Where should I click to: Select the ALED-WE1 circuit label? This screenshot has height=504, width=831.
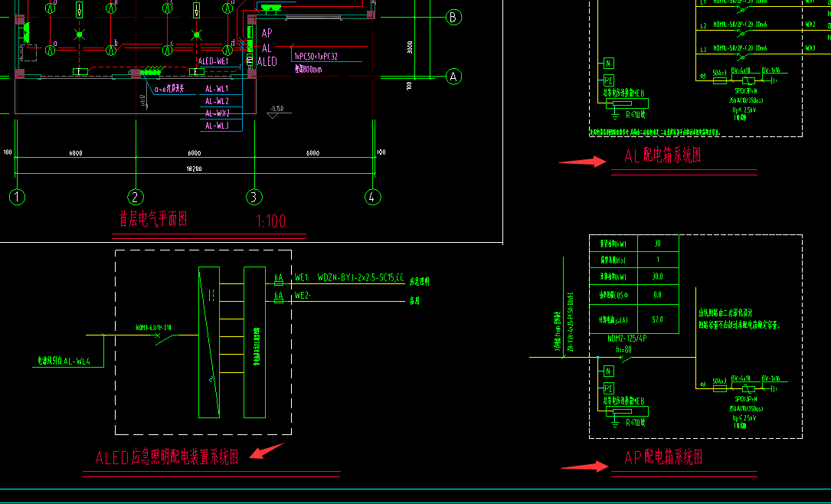(214, 61)
